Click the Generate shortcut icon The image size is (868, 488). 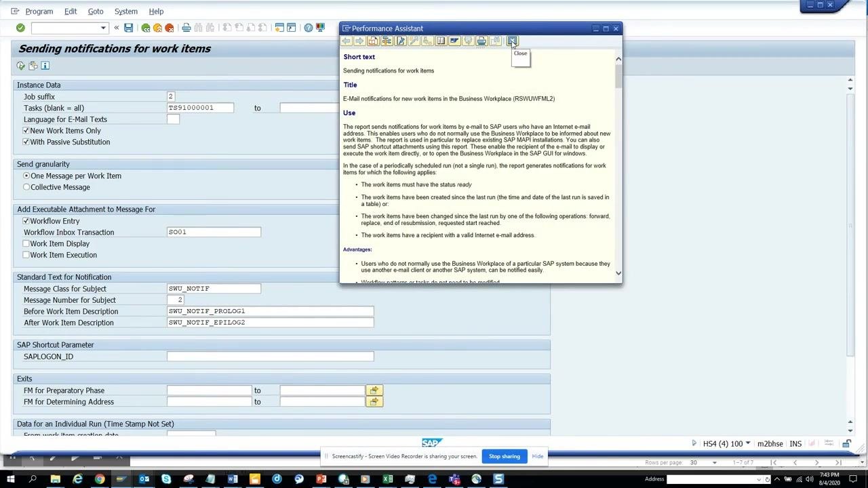(291, 28)
